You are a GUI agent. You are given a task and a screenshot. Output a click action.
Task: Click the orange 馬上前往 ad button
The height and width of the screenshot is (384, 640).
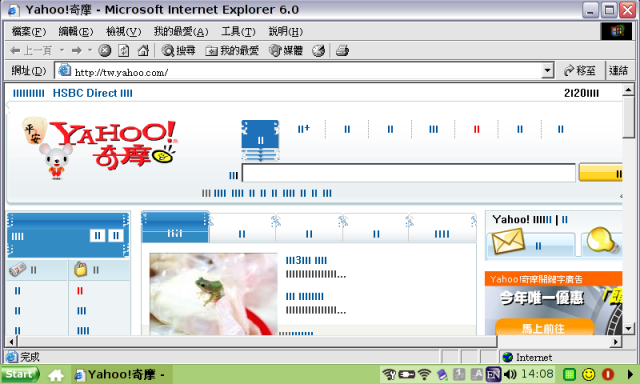pyautogui.click(x=544, y=328)
